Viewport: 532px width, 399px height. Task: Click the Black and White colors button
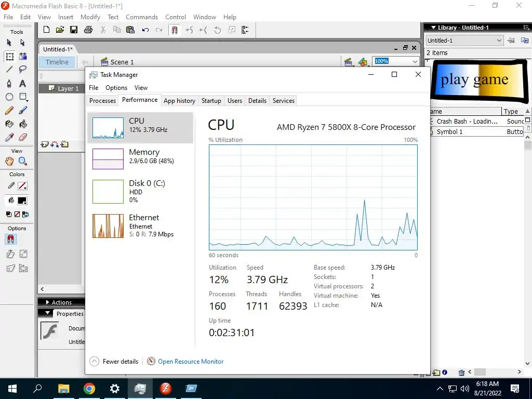tap(9, 214)
